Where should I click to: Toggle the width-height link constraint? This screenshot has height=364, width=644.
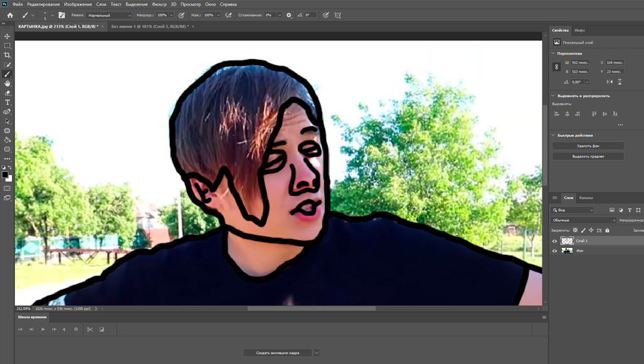tap(556, 67)
